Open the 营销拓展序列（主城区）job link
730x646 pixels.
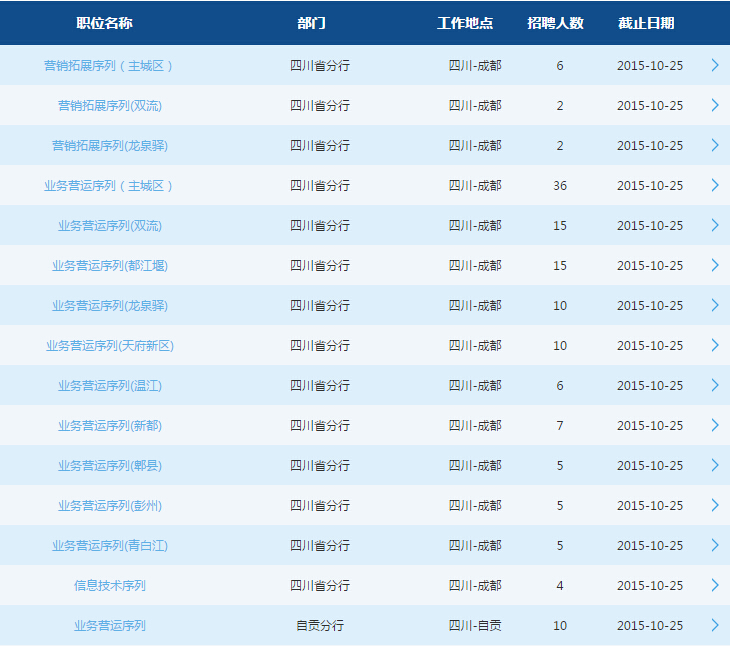point(109,66)
